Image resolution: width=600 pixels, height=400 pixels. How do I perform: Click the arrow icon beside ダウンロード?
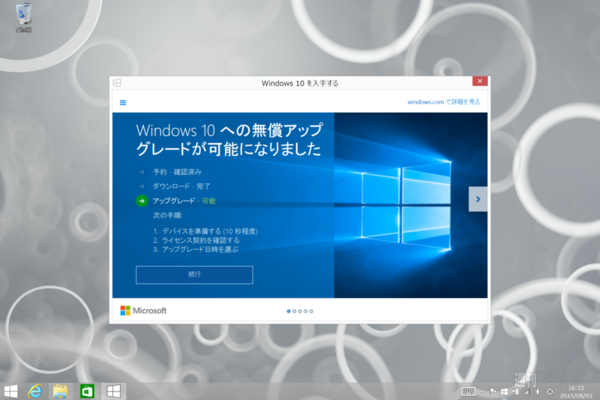point(142,186)
